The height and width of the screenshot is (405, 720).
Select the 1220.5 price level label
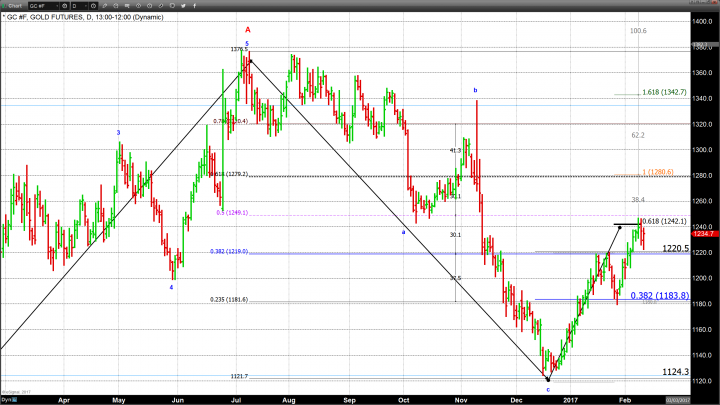(676, 247)
